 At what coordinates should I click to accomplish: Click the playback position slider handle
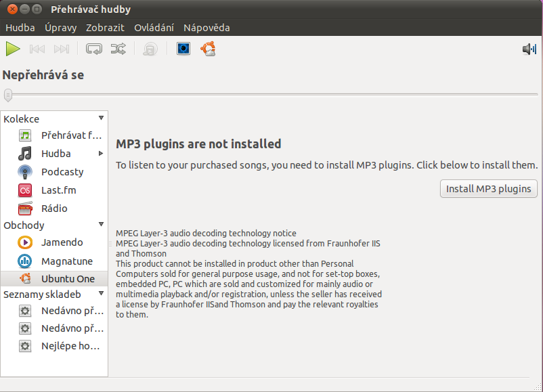(8, 95)
